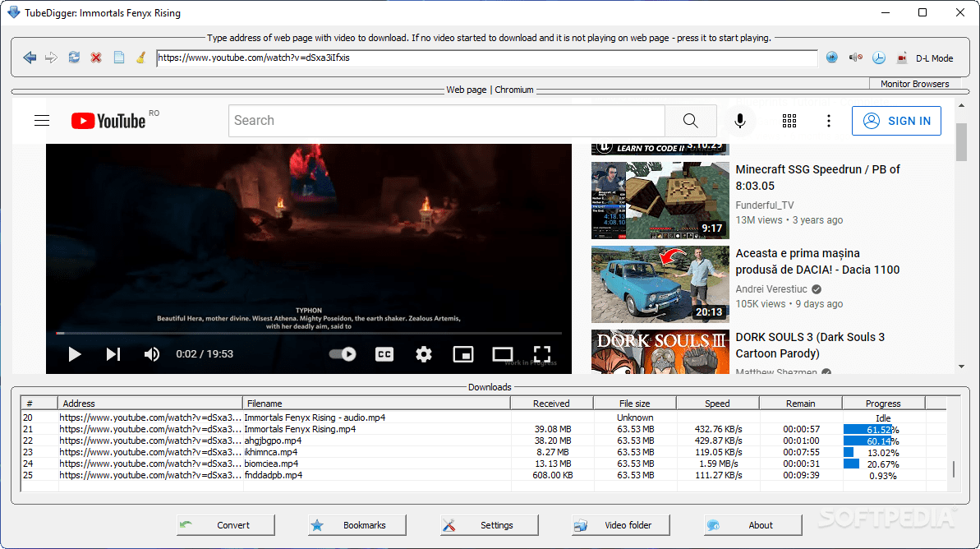The image size is (980, 549).
Task: Enter full screen video
Action: click(x=542, y=354)
